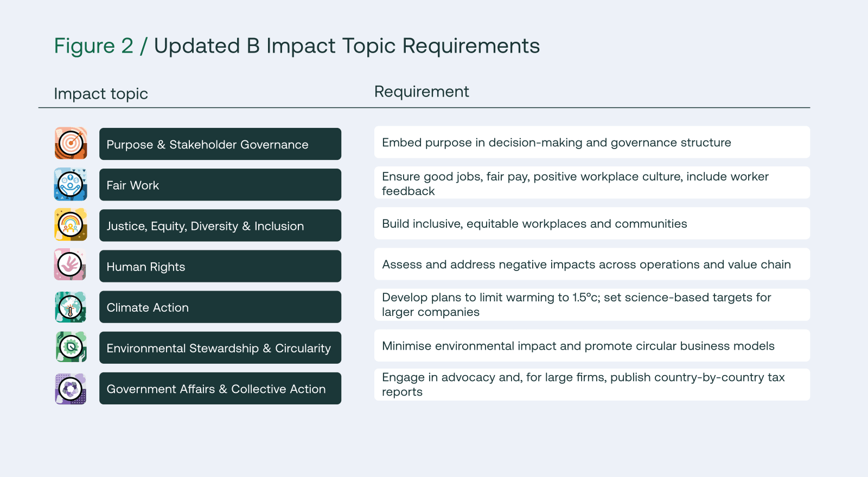This screenshot has width=868, height=477.
Task: Click the 'Figure 2 / Updated B Impact Topic Requirements' title
Action: click(x=297, y=46)
